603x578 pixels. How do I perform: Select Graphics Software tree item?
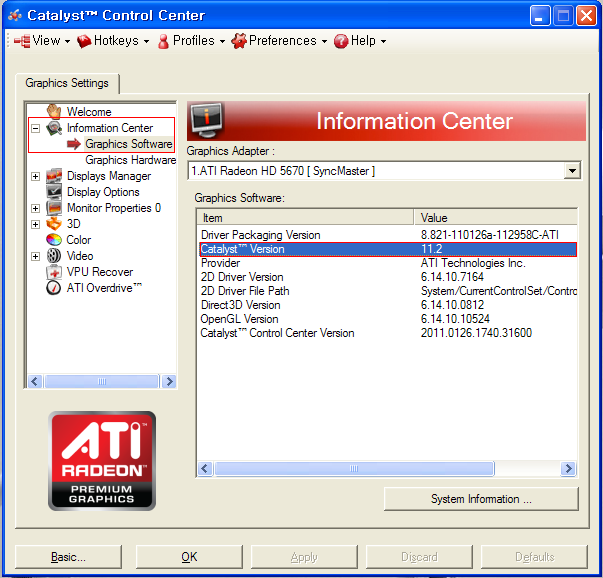tap(128, 144)
